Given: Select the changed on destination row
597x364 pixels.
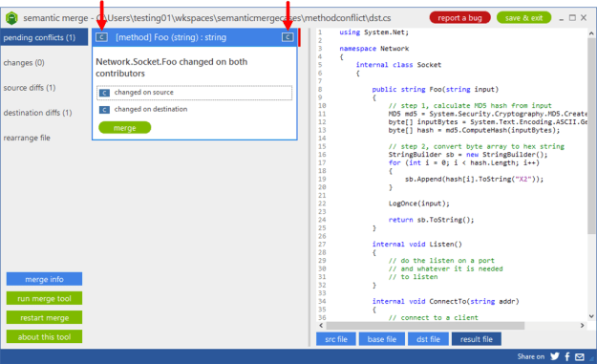Looking at the screenshot, I should pos(195,109).
